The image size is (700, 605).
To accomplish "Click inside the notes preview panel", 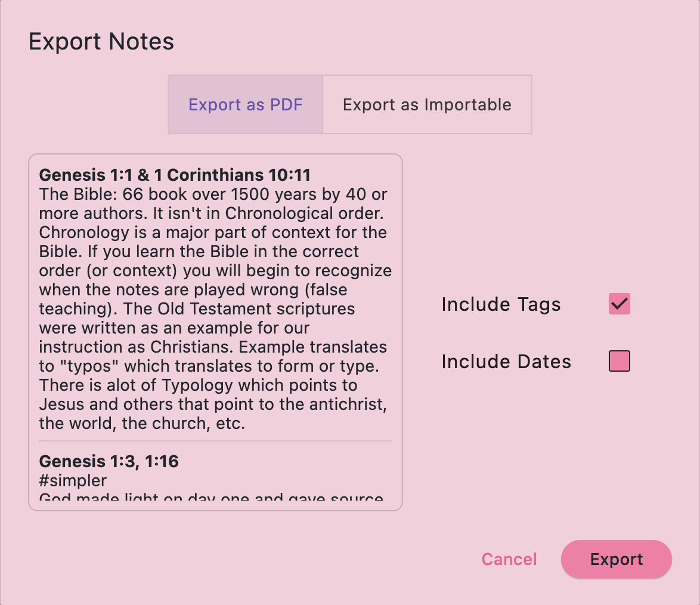I will click(x=215, y=328).
